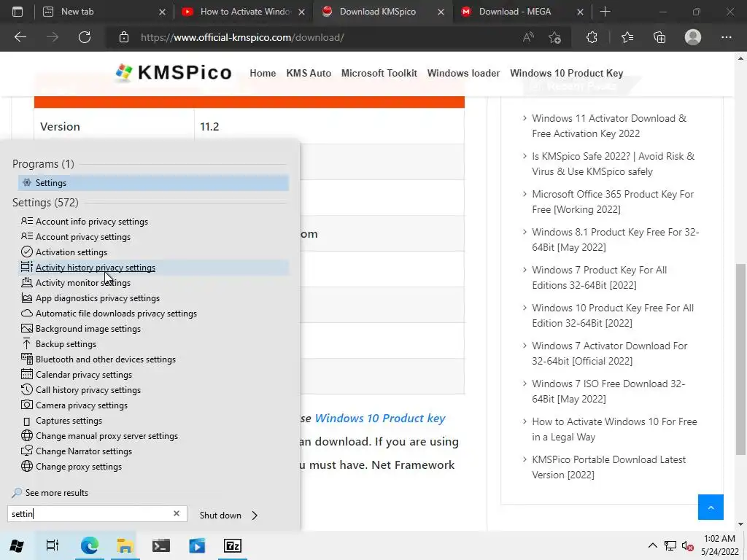Open Activity history privacy settings
747x560 pixels.
tap(153, 268)
